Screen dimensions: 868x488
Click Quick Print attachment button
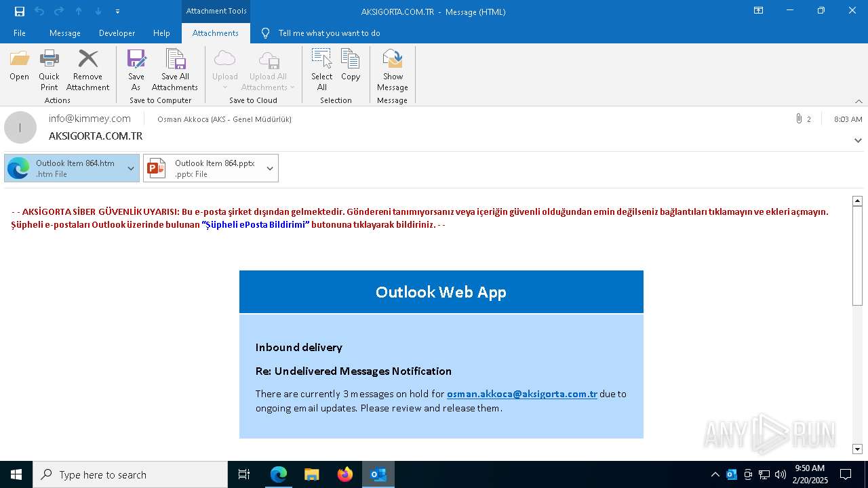click(x=49, y=70)
